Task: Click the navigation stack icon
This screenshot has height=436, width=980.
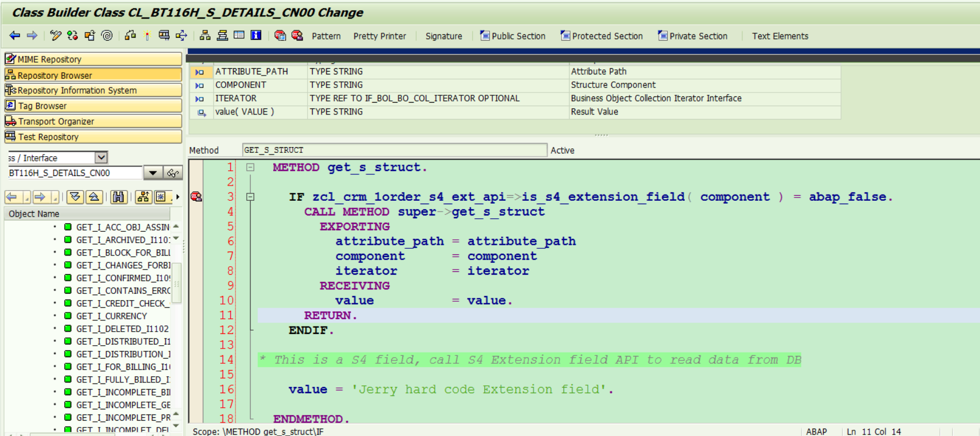Action: pyautogui.click(x=222, y=36)
